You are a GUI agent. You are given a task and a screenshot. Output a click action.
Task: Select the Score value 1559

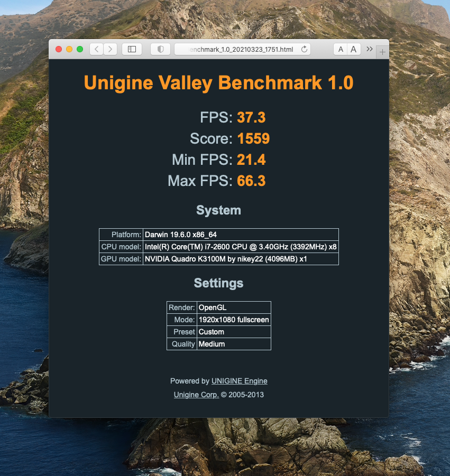click(253, 139)
